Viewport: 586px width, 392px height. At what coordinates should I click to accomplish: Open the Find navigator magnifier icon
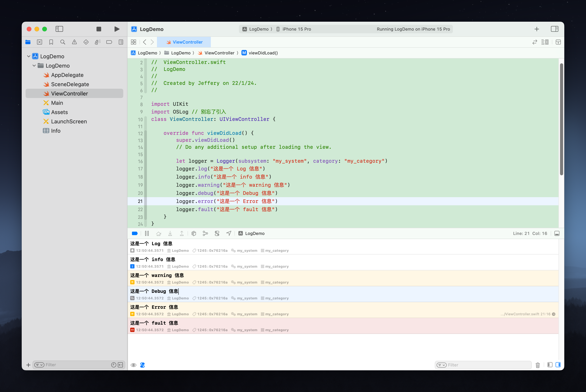pyautogui.click(x=63, y=42)
